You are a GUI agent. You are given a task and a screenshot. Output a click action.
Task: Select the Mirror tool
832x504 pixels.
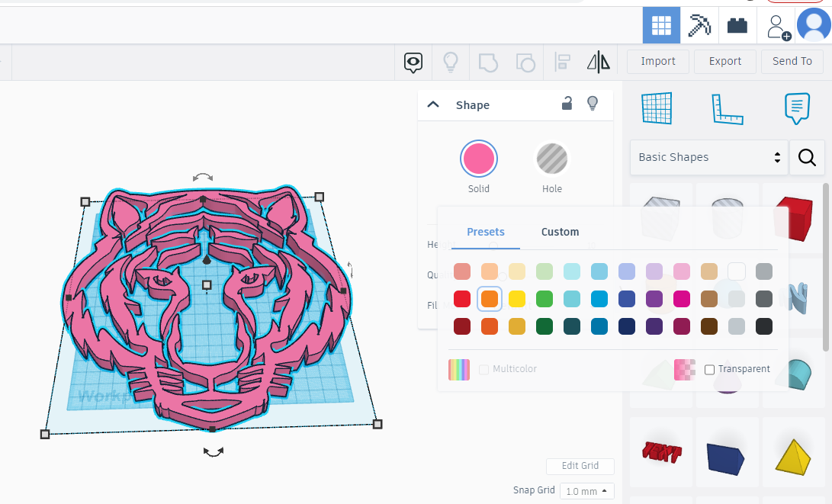coord(599,61)
